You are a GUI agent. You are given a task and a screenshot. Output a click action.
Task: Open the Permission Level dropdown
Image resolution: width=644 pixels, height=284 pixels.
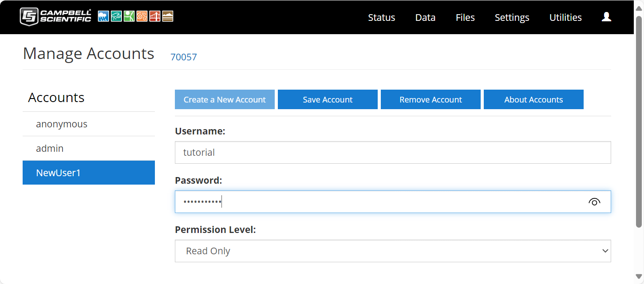[392, 251]
